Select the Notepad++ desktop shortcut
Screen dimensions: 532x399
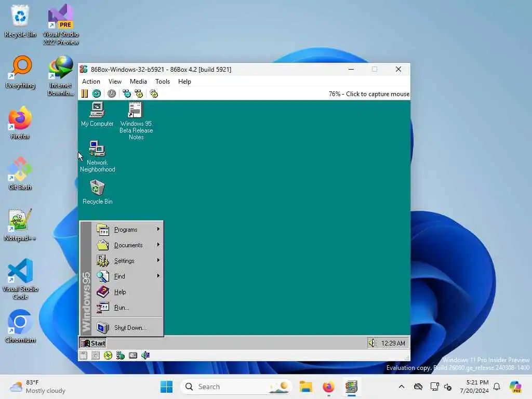(20, 224)
